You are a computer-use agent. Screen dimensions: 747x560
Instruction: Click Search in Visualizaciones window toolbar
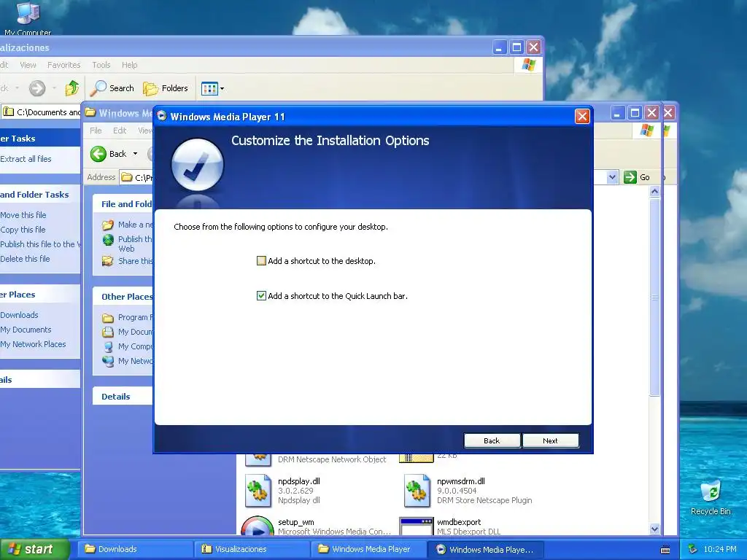[112, 88]
